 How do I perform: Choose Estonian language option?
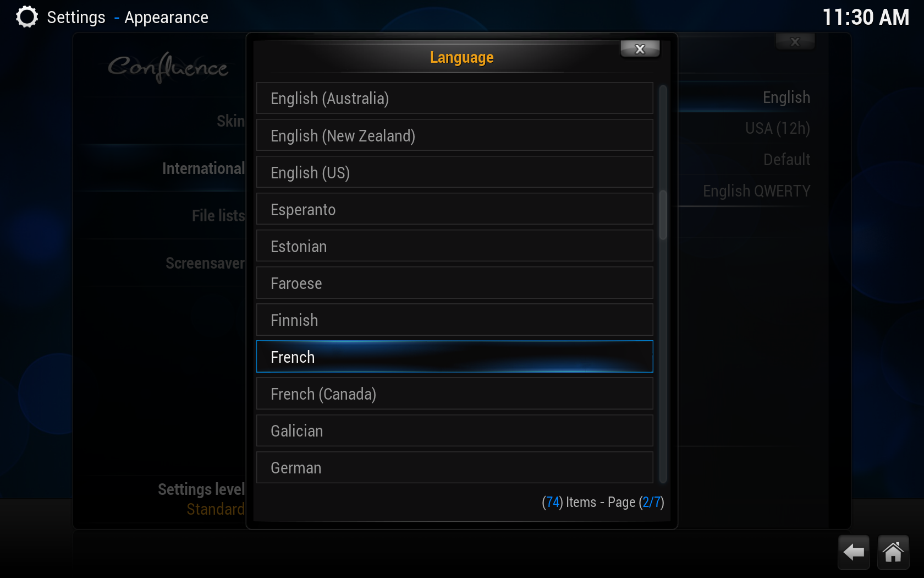455,246
